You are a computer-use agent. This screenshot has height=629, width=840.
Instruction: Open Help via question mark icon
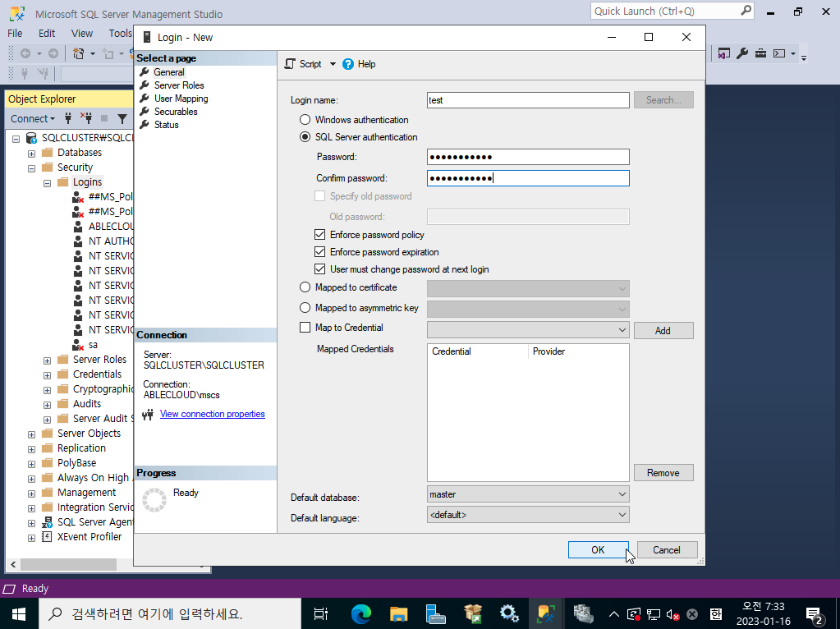[x=348, y=64]
